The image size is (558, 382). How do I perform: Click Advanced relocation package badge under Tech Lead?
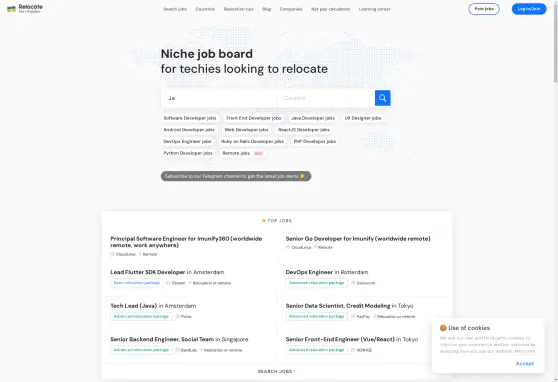click(x=141, y=316)
